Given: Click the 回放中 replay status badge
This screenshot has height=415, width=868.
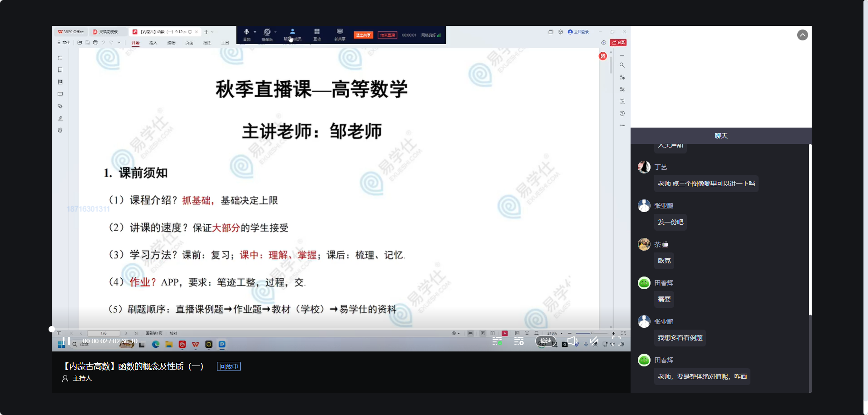Looking at the screenshot, I should point(229,366).
